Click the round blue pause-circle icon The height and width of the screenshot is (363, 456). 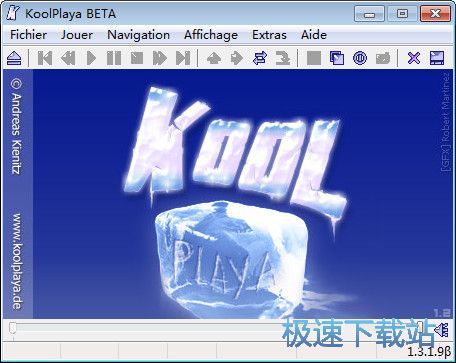[360, 58]
